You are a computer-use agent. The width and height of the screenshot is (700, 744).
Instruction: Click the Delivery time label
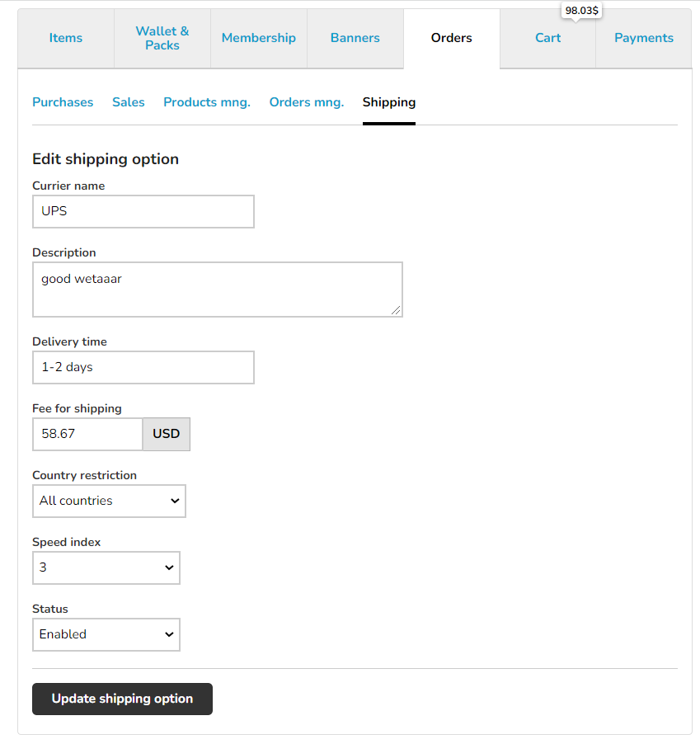pos(69,341)
